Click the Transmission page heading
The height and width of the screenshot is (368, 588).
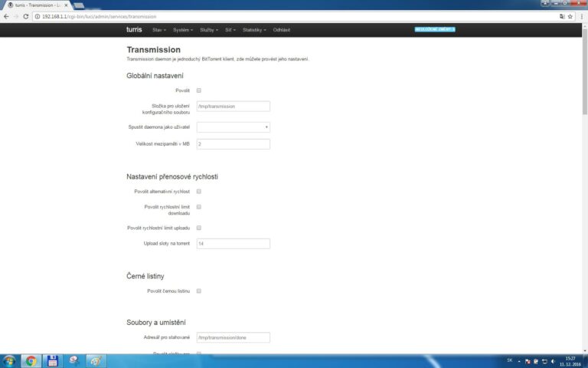coord(153,50)
